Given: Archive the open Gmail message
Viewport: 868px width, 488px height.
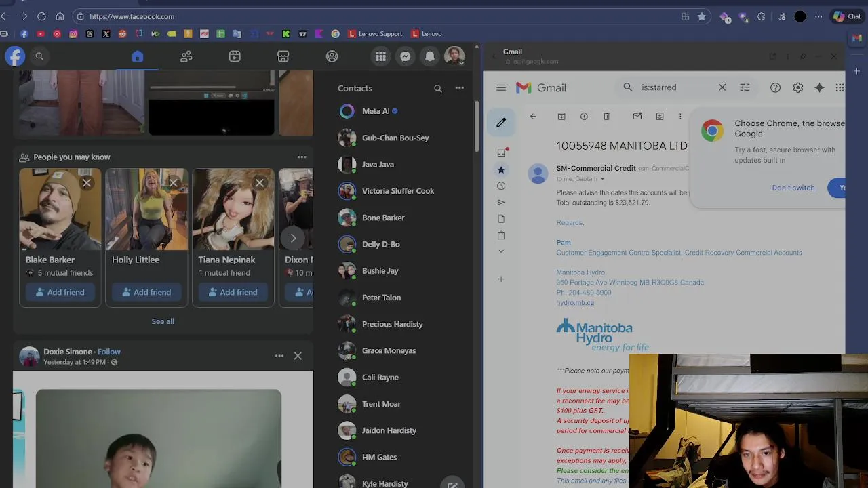Looking at the screenshot, I should [x=561, y=117].
